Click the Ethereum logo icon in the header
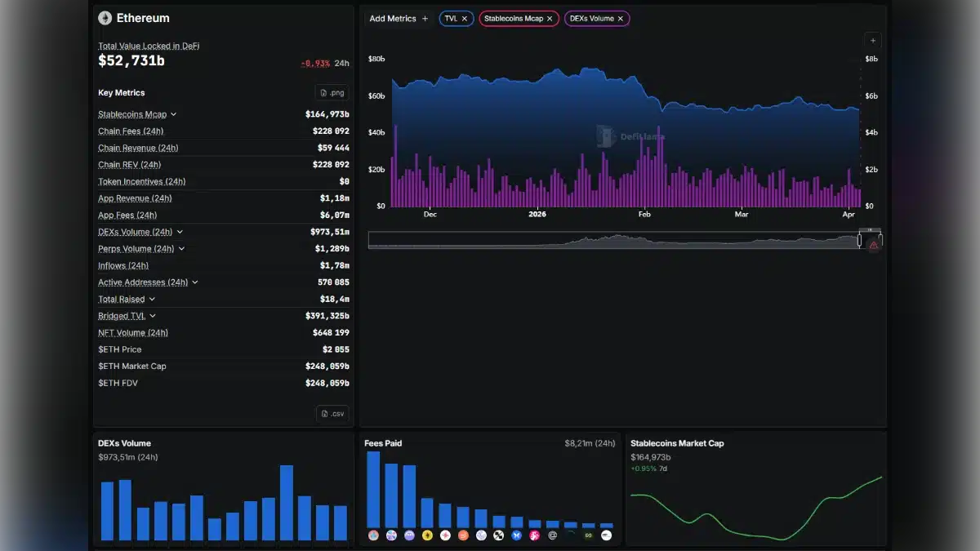980x551 pixels. tap(105, 17)
